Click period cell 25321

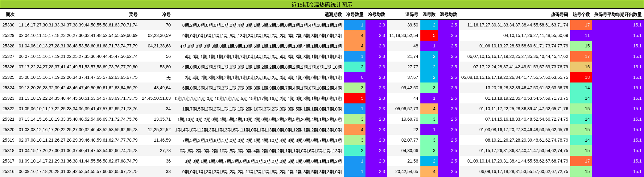8,119
